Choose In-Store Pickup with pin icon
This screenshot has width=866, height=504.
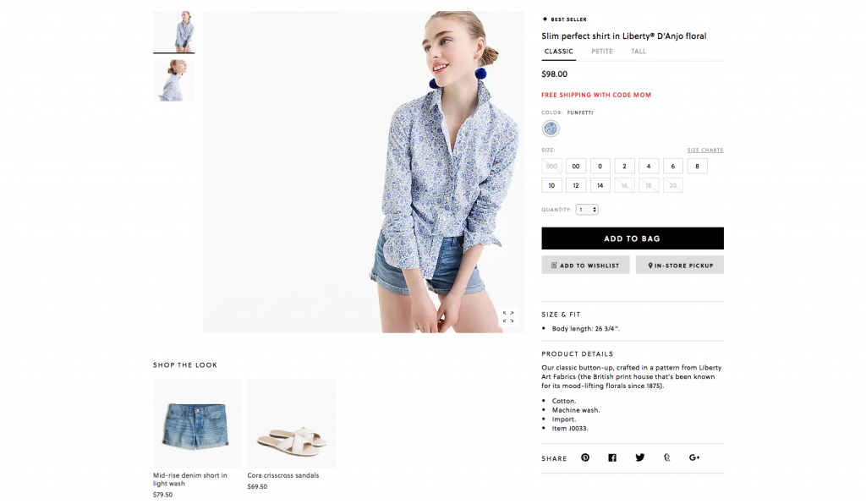pyautogui.click(x=680, y=265)
